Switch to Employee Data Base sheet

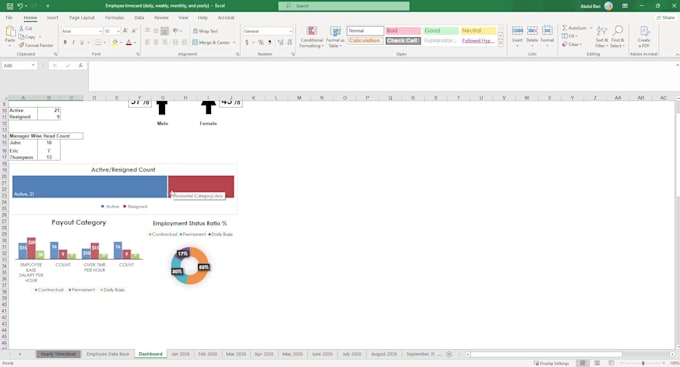[x=108, y=354]
